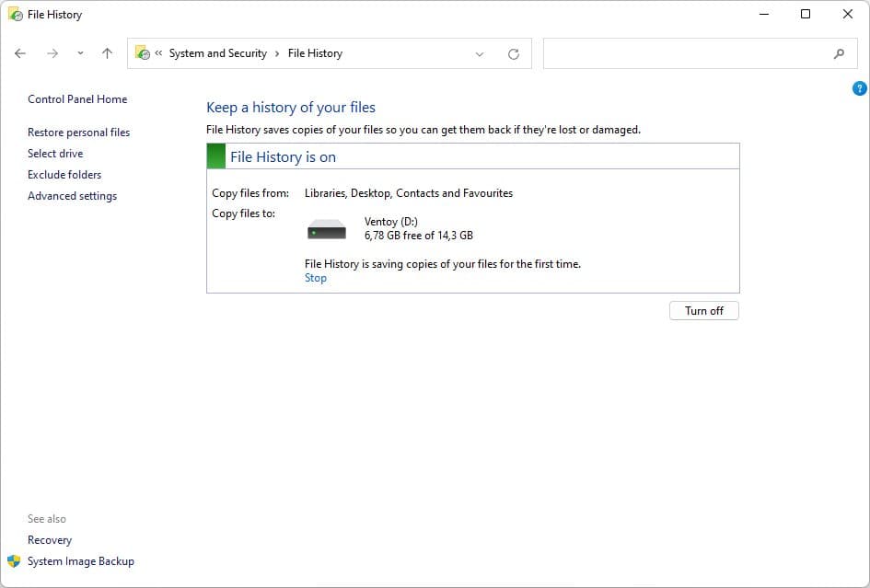Click '6,78 GB free of 14,3 GB' text
Screen dimensions: 870x588
tap(419, 236)
